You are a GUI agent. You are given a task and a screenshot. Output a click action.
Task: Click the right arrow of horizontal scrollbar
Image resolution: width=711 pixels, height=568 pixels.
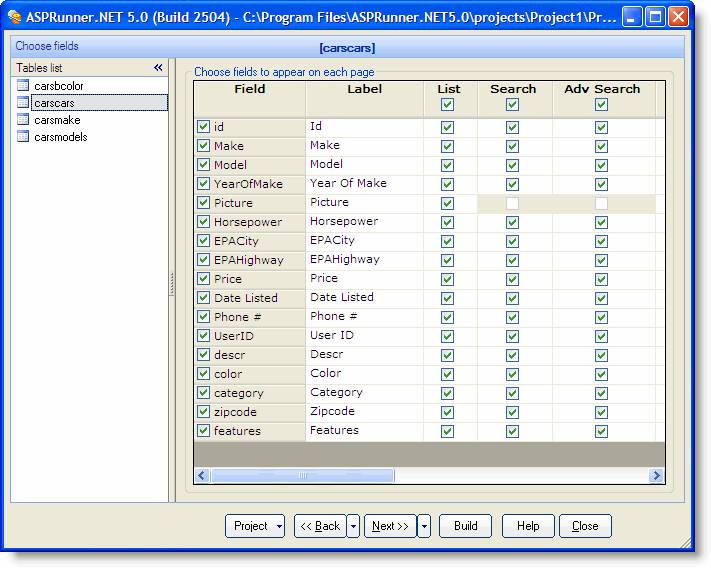coord(656,476)
